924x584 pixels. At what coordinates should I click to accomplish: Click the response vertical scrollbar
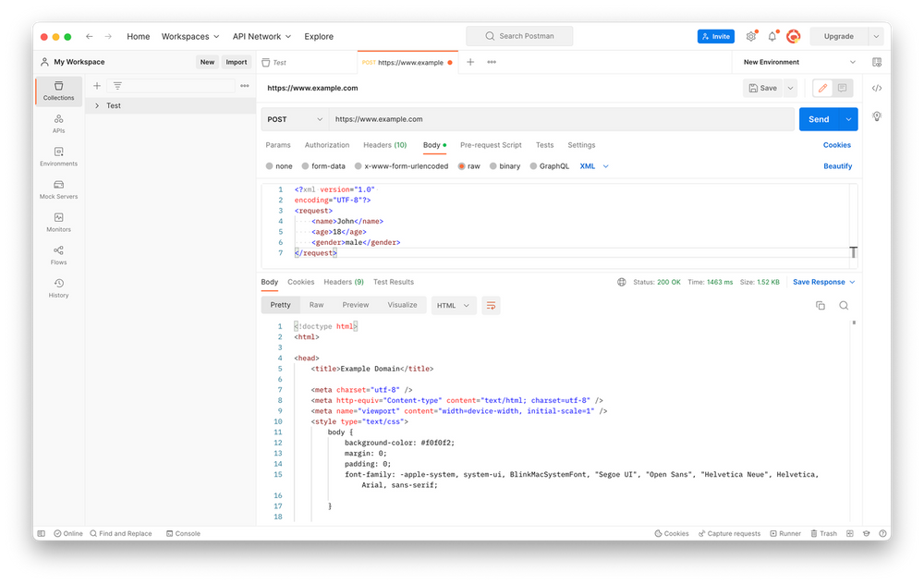(x=853, y=322)
